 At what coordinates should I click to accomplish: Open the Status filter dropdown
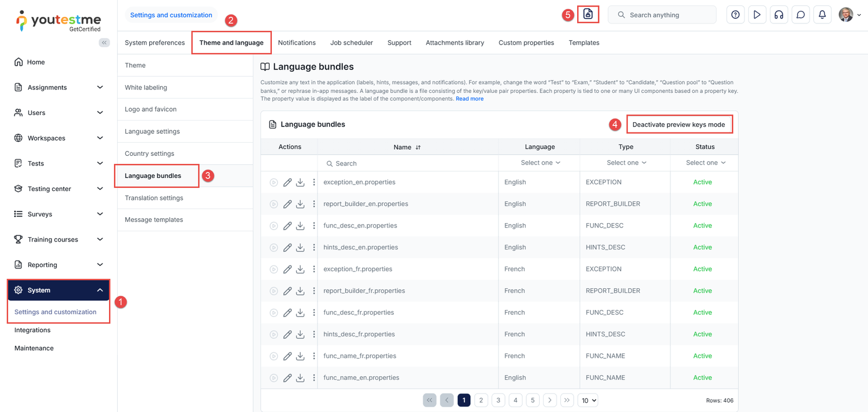point(705,163)
